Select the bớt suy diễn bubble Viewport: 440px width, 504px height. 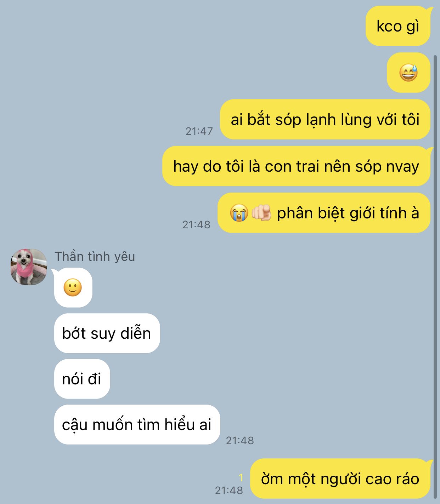click(x=107, y=333)
